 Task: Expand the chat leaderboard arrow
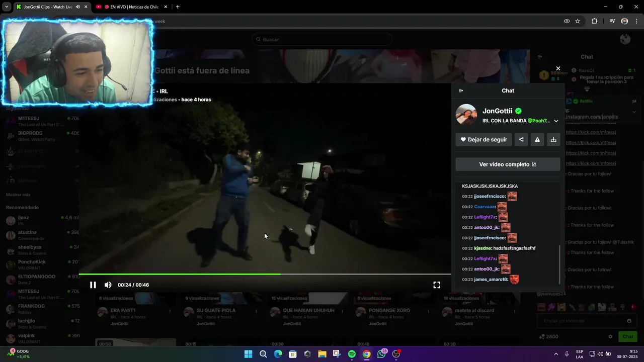point(587,89)
